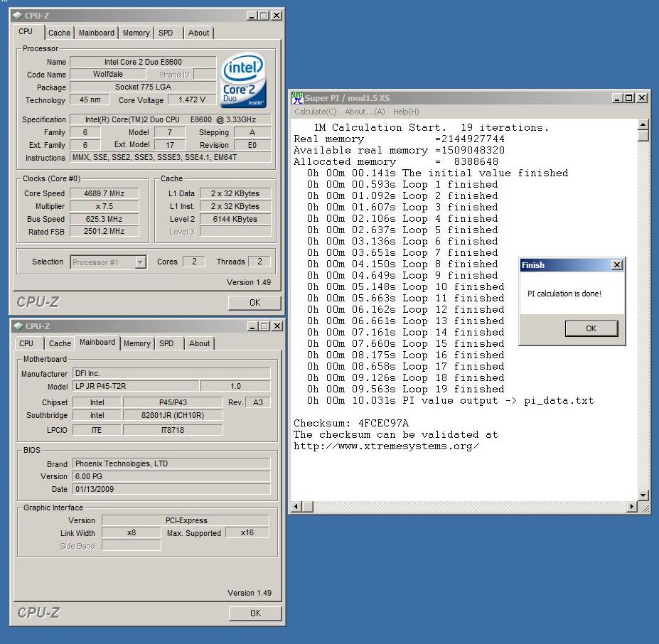Close the Super PI window

[x=642, y=98]
